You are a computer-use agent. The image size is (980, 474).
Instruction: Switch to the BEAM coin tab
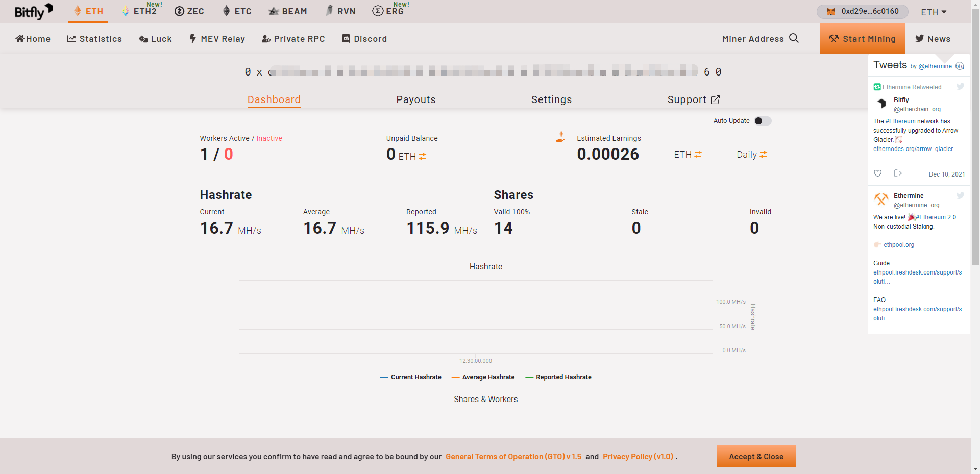click(288, 11)
